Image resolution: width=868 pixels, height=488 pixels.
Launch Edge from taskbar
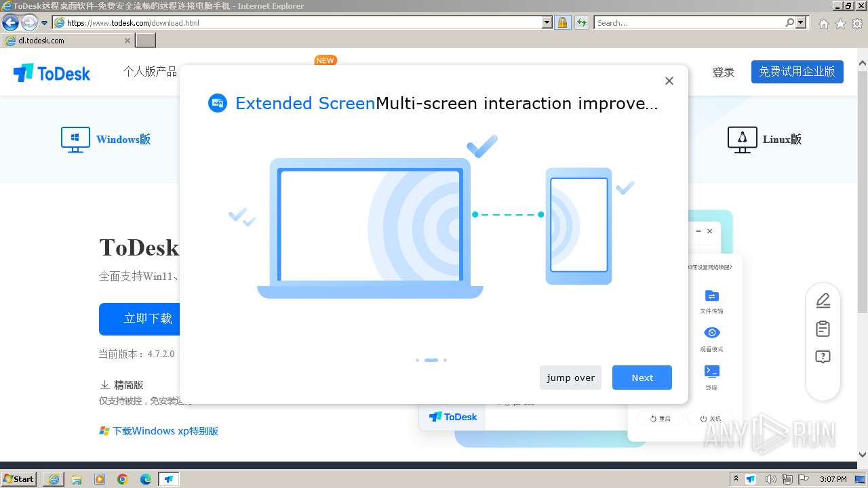(146, 479)
